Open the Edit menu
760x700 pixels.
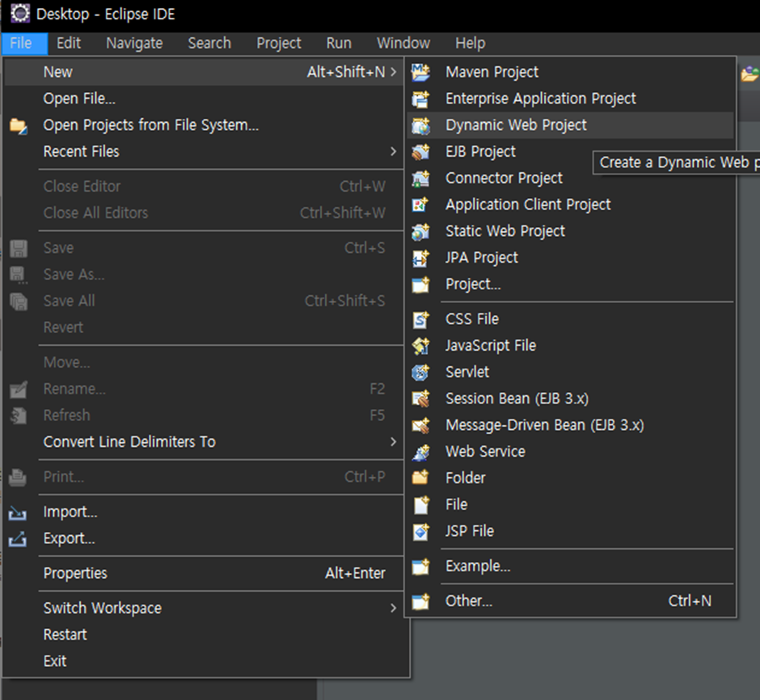coord(69,44)
